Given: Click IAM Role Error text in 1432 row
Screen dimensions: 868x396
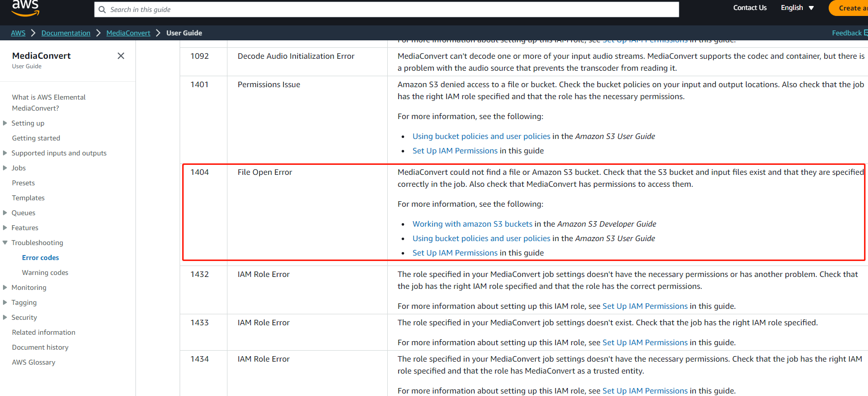Looking at the screenshot, I should 263,274.
